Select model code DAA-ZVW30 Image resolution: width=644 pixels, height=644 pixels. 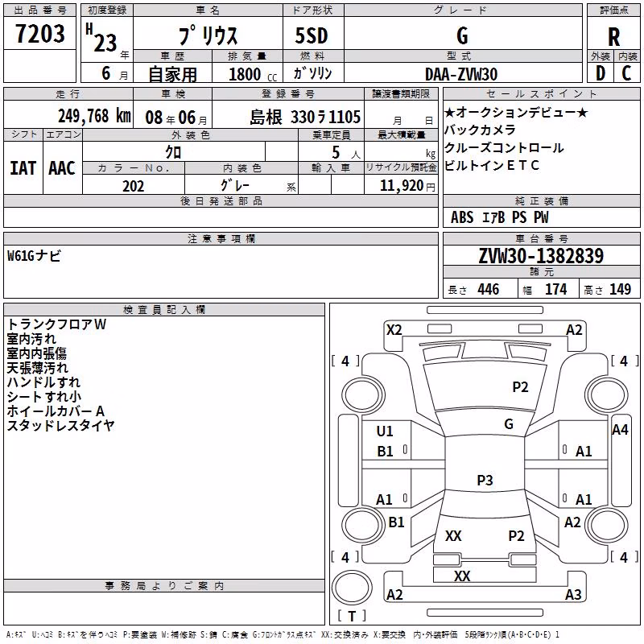pos(461,74)
